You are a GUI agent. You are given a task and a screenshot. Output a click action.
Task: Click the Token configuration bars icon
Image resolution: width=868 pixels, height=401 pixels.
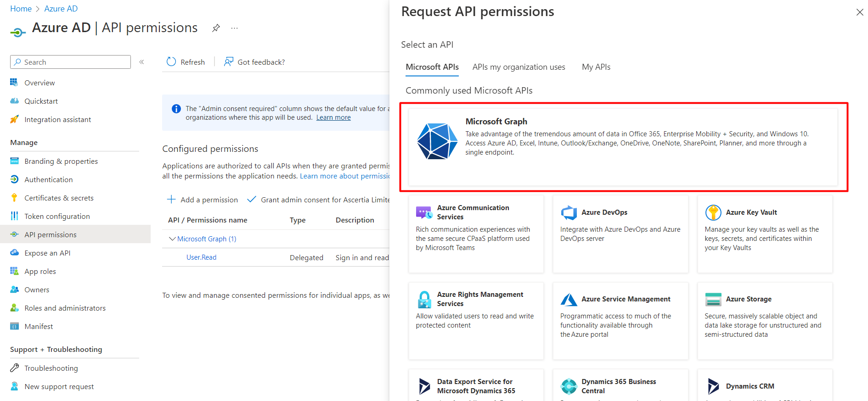point(14,216)
